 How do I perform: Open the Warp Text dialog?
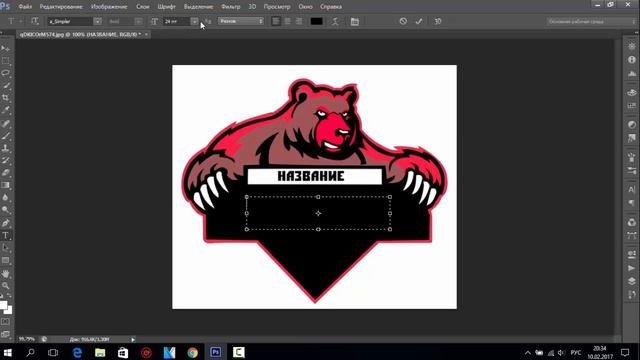pyautogui.click(x=335, y=21)
